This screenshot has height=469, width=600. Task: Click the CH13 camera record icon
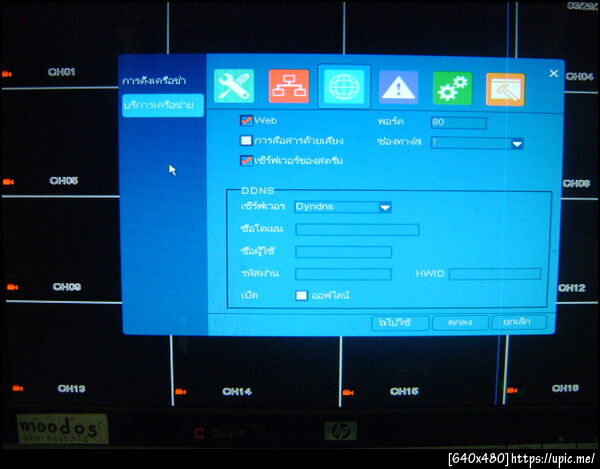pos(17,388)
